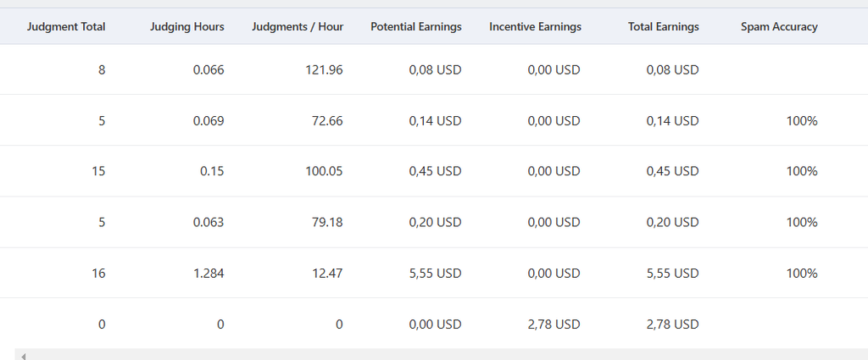The height and width of the screenshot is (360, 868).
Task: Click the 12.47 judgments per hour cell
Action: 326,274
